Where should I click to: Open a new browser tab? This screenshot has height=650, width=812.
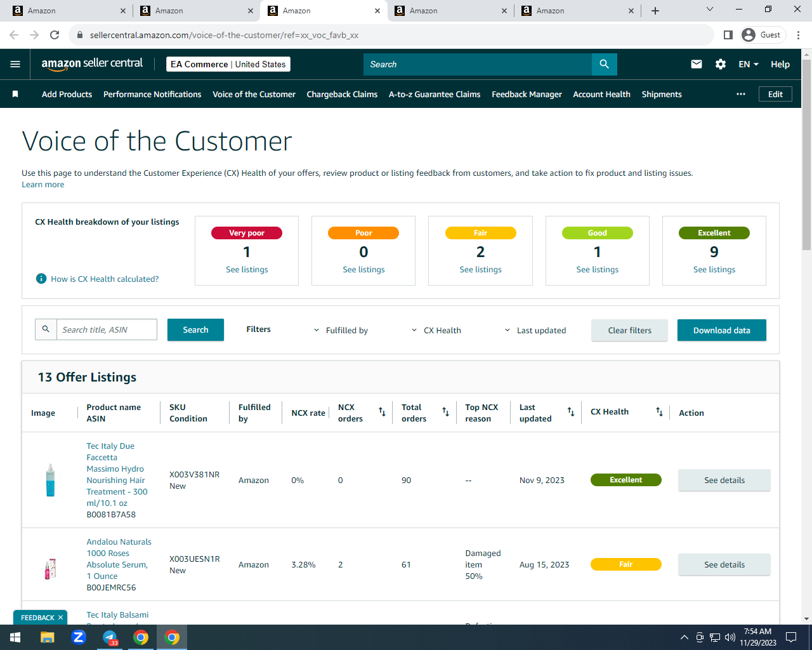[655, 11]
